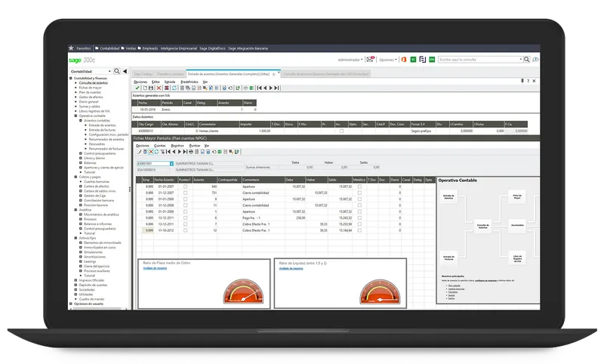This screenshot has width=604, height=364.
Task: Open the chat help bubble icon at top right
Action: tap(535, 60)
